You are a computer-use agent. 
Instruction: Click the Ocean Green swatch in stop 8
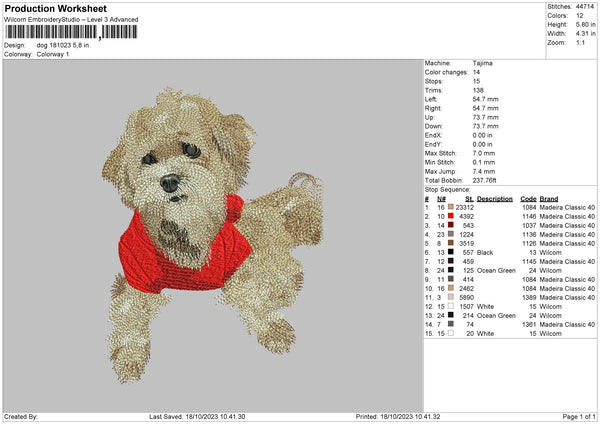pyautogui.click(x=450, y=270)
